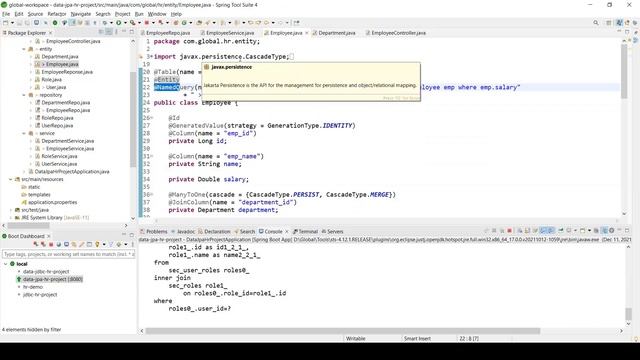640x360 pixels.
Task: Close the Boot Dashboard view
Action: coord(49,236)
